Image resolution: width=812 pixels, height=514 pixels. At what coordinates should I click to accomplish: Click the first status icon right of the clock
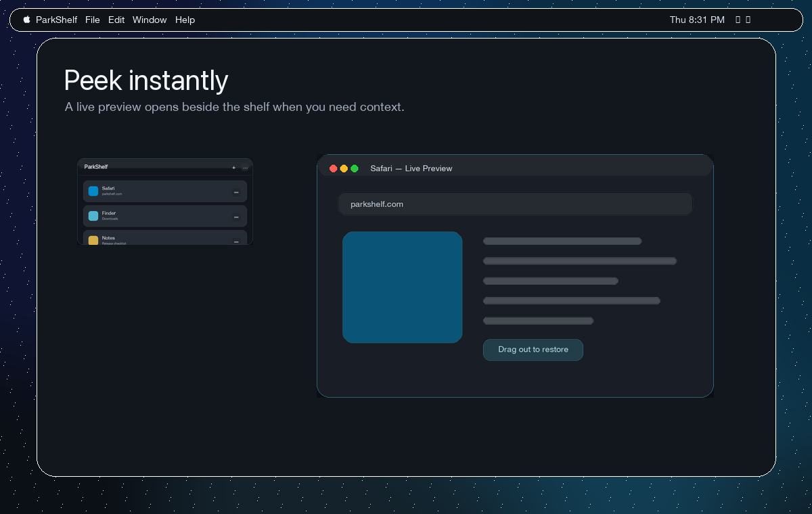click(738, 20)
